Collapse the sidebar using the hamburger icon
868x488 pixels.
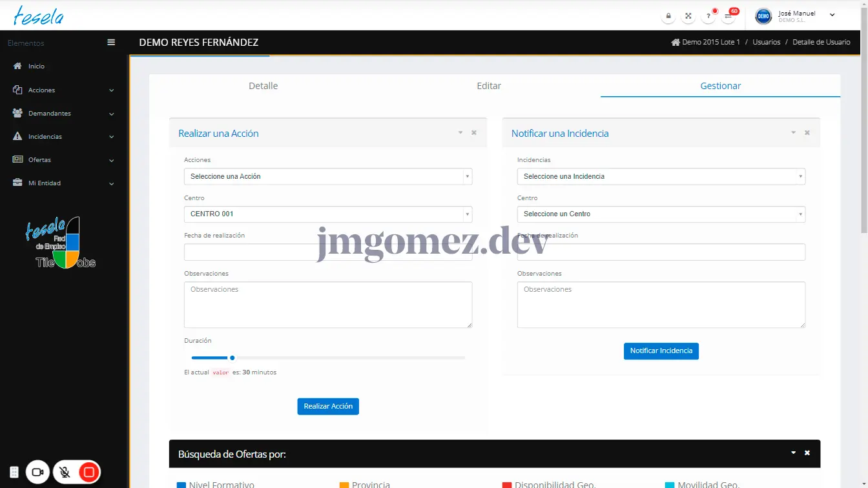(x=111, y=43)
